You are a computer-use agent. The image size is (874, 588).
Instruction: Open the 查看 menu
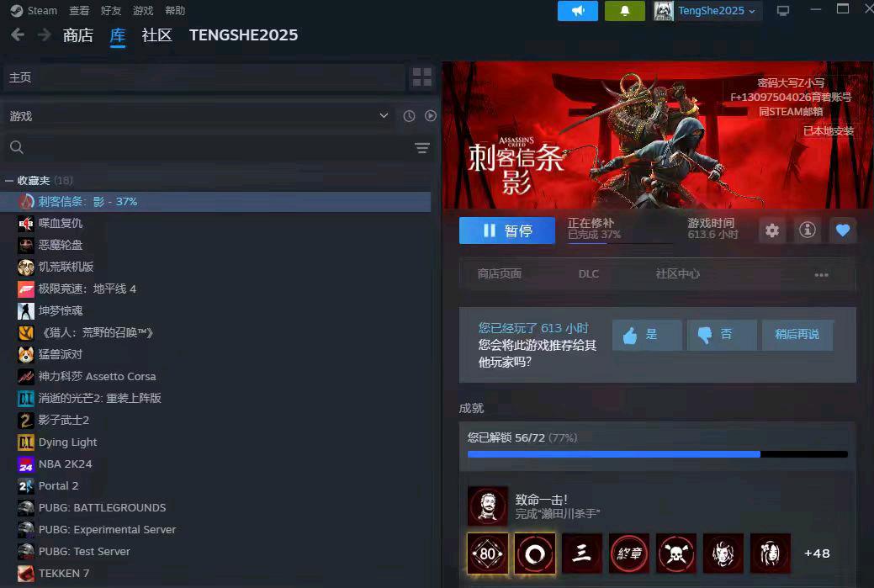pos(79,11)
